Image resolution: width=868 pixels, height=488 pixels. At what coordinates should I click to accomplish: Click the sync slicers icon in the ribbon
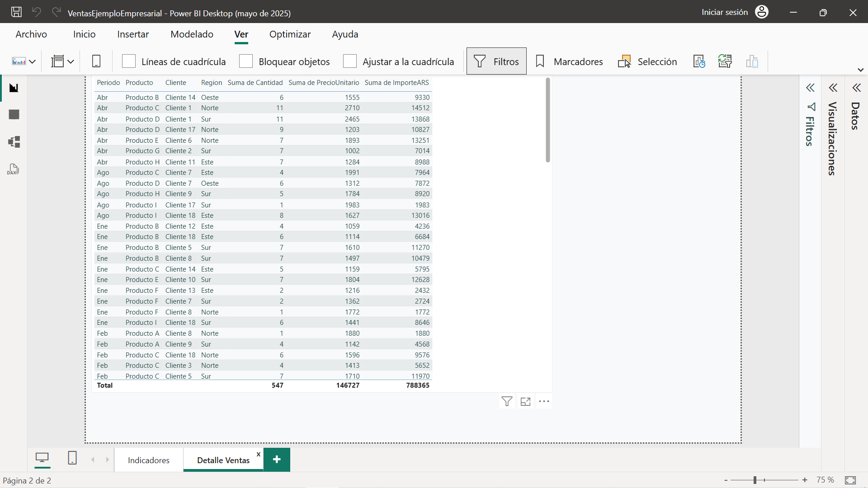[x=725, y=61]
